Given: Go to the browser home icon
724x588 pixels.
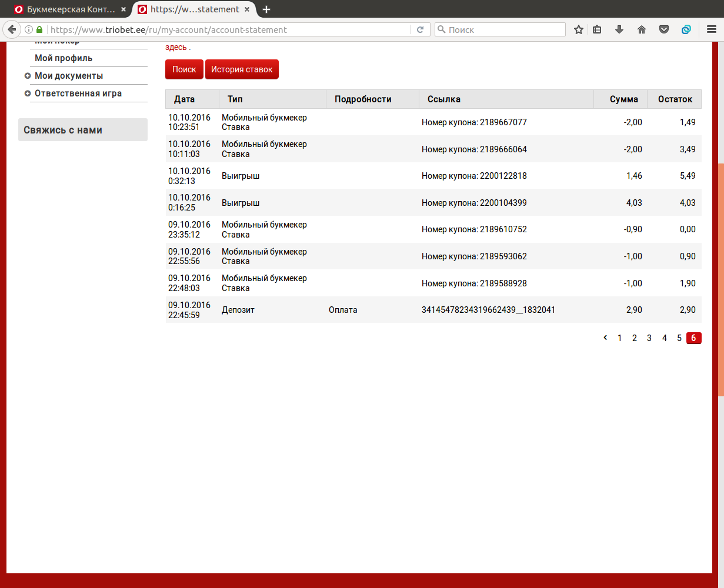Looking at the screenshot, I should (642, 29).
